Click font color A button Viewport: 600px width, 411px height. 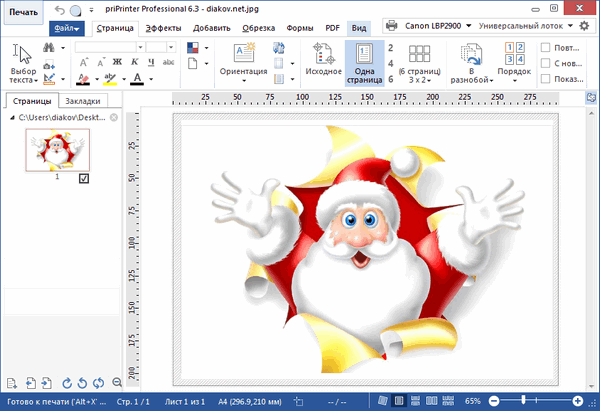[x=137, y=79]
